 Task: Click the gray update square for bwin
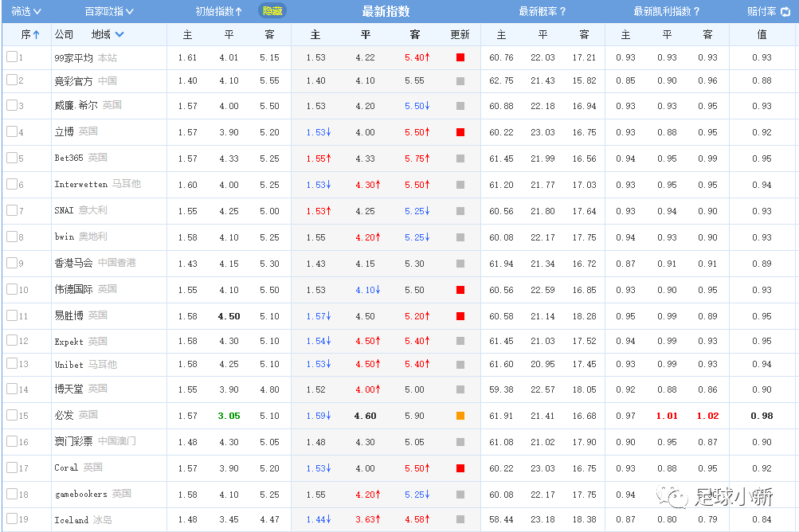[x=460, y=237]
